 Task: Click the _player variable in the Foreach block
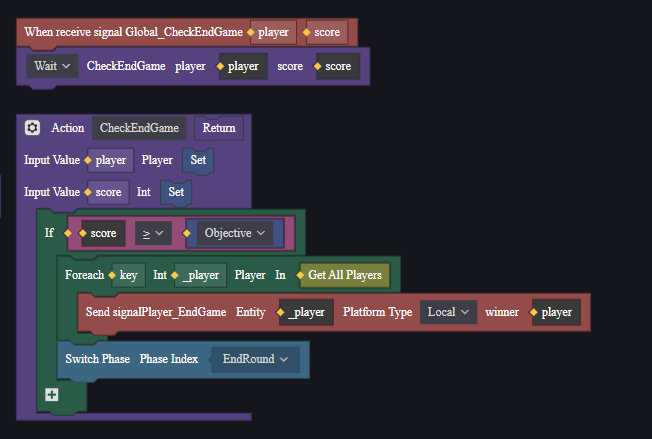coord(201,275)
